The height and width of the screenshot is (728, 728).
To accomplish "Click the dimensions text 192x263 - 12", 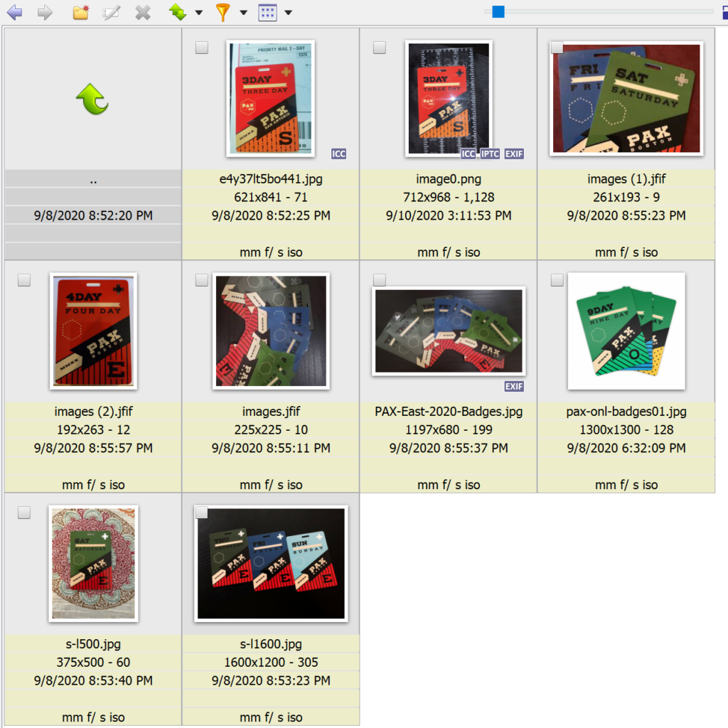I will pyautogui.click(x=93, y=430).
